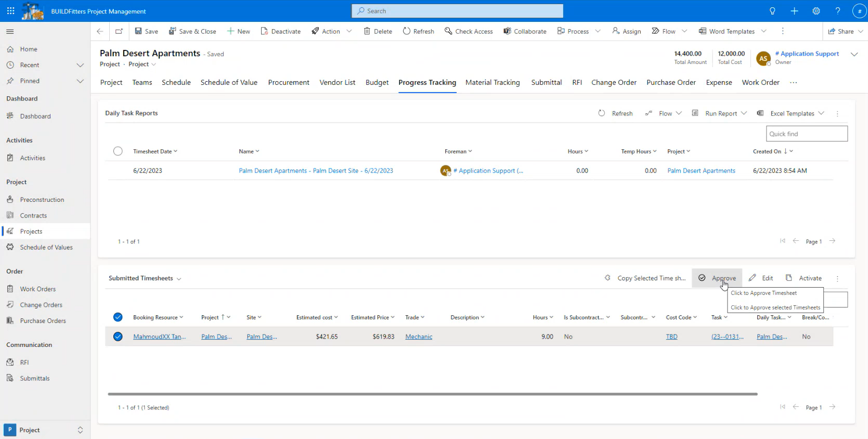Click the Quick find input field

[x=806, y=134]
